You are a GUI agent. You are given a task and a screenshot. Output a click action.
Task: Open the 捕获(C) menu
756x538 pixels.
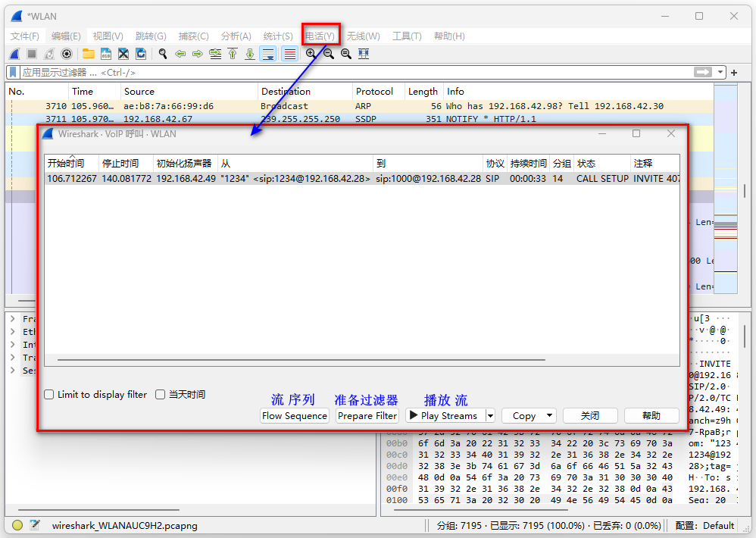193,36
